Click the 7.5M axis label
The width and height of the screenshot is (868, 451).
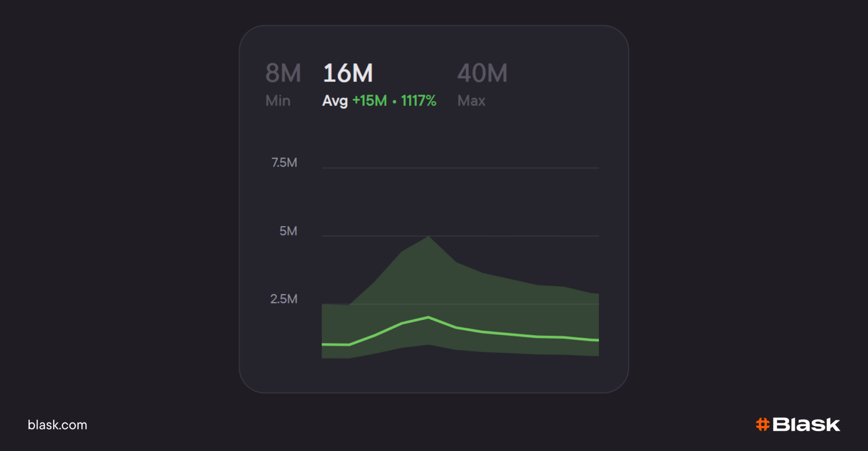click(284, 163)
